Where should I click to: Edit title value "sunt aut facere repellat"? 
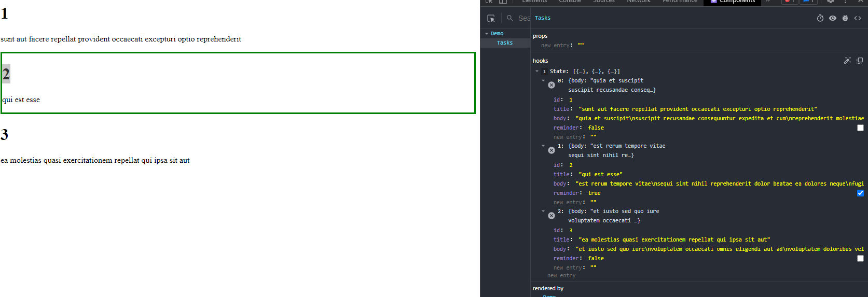click(698, 109)
